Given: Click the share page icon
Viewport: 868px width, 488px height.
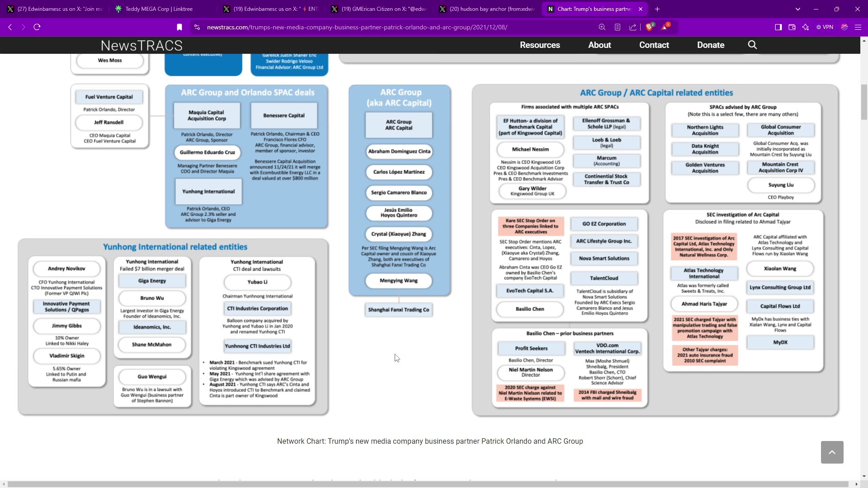Looking at the screenshot, I should click(x=633, y=27).
